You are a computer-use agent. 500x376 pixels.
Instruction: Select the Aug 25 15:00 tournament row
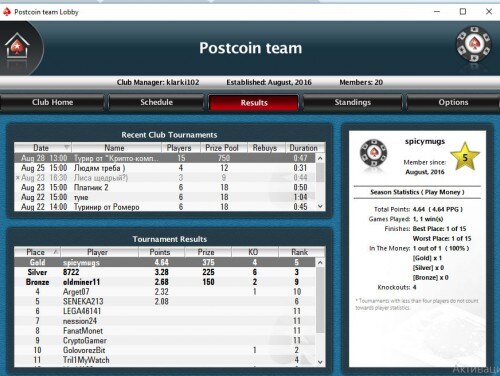tap(165, 168)
